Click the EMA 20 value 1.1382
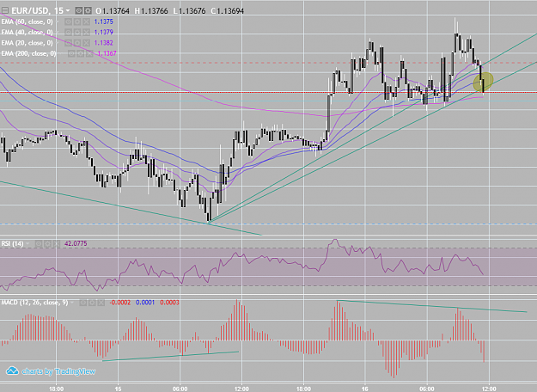This screenshot has height=392, width=537. click(103, 43)
